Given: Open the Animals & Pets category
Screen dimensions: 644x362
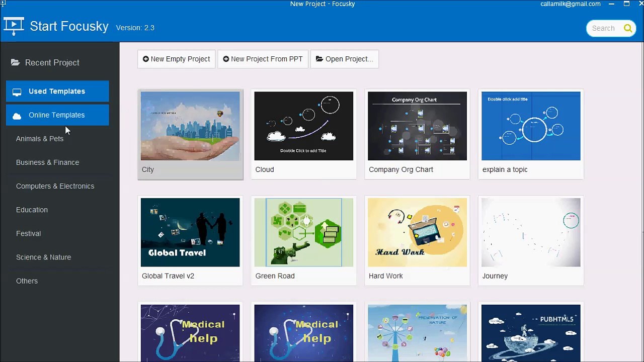Looking at the screenshot, I should pos(40,139).
